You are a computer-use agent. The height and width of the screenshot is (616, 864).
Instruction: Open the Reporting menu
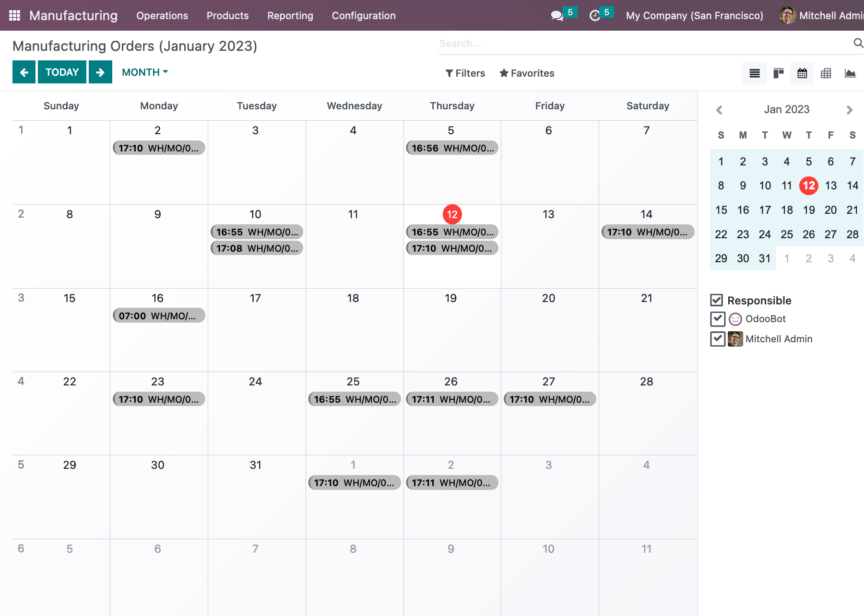point(290,16)
